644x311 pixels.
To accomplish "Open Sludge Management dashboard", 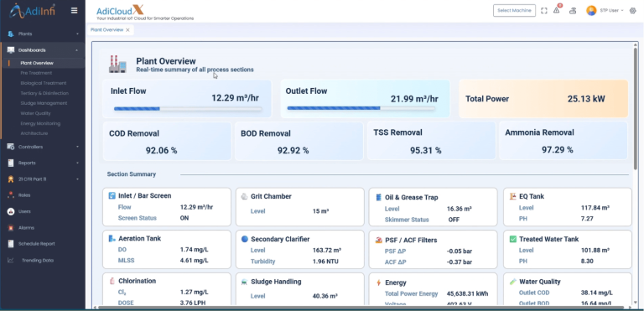I will [x=44, y=103].
